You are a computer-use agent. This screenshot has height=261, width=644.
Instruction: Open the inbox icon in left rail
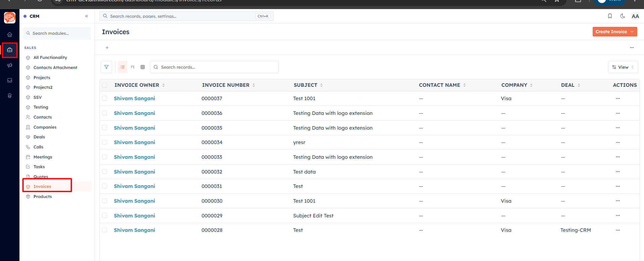pos(10,80)
